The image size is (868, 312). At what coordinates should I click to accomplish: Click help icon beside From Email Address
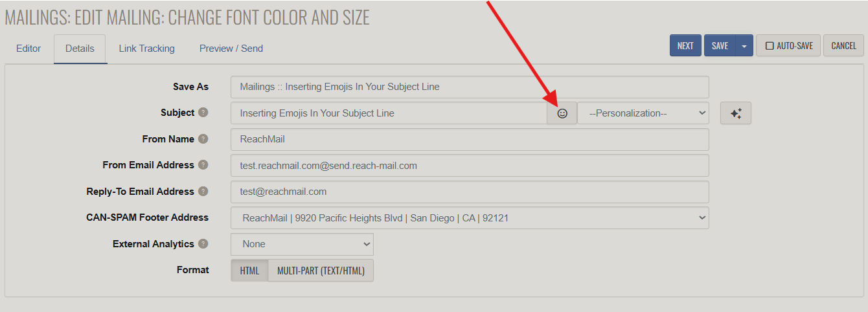click(x=203, y=165)
